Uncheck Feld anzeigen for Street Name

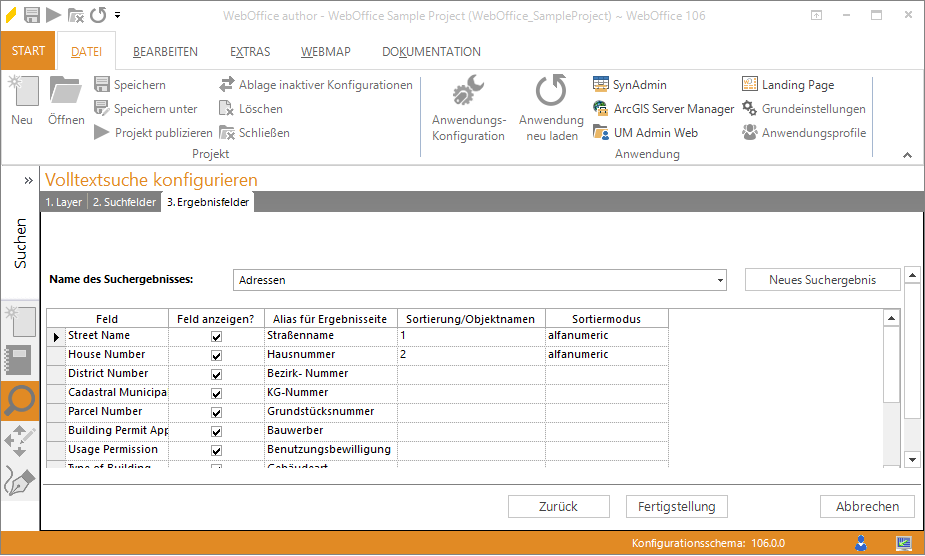(x=216, y=337)
